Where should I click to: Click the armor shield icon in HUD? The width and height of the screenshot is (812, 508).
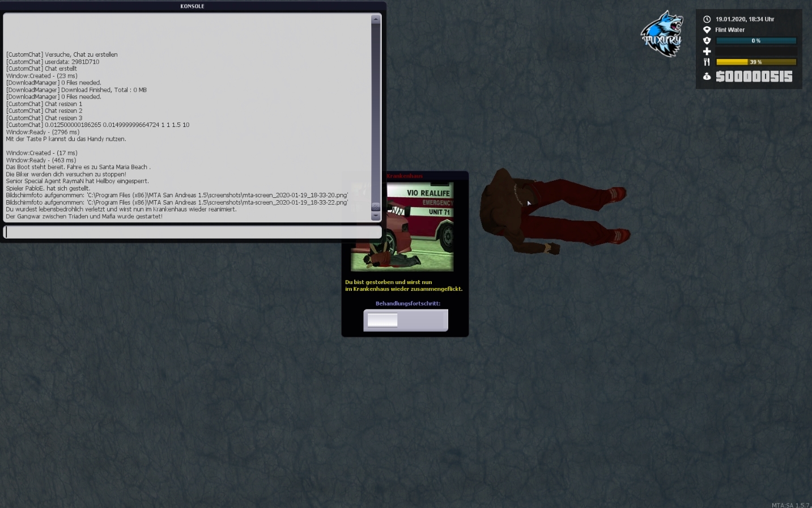click(707, 40)
